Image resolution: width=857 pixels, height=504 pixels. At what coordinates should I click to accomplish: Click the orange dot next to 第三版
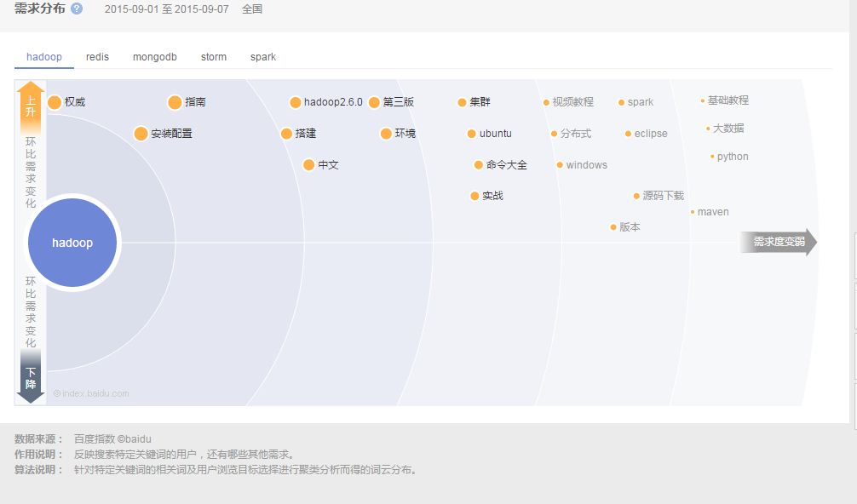[x=374, y=102]
